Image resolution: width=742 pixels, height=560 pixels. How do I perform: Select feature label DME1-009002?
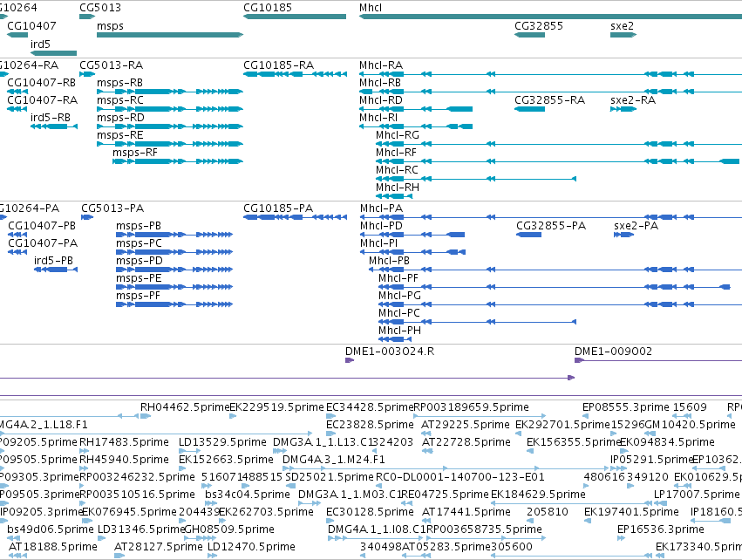[613, 352]
